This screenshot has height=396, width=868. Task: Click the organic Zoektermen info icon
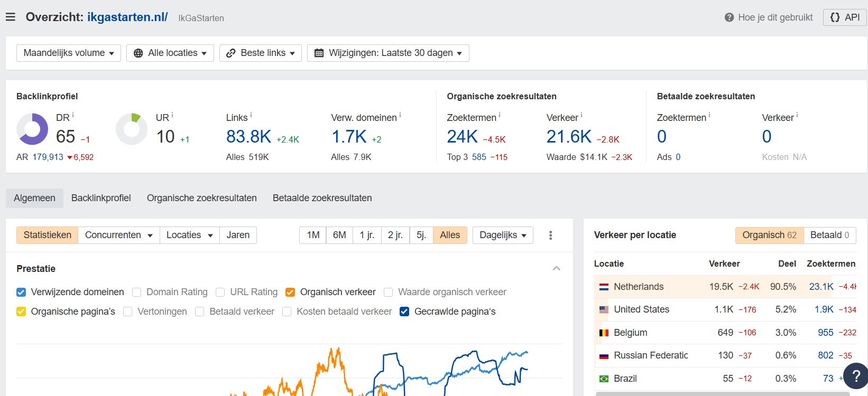pyautogui.click(x=500, y=115)
